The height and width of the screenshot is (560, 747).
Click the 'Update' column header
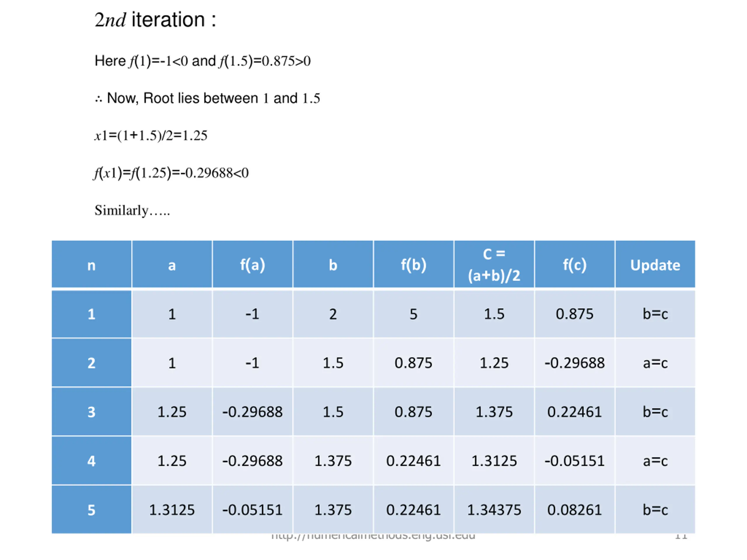click(655, 265)
